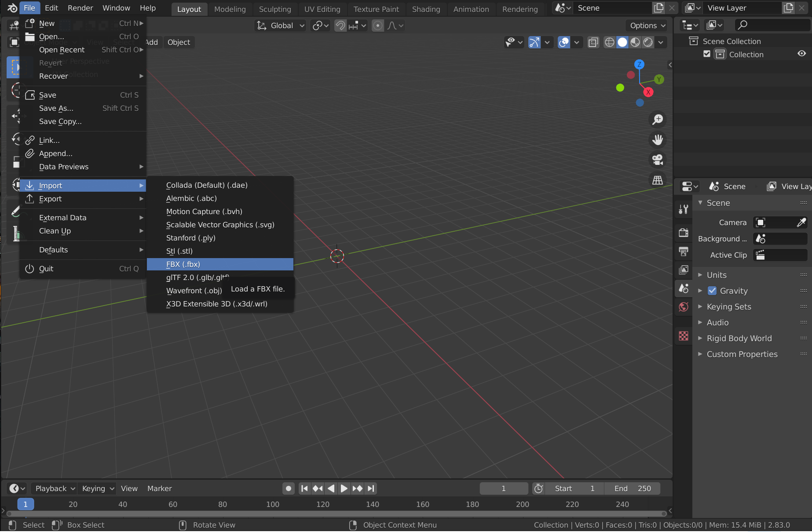Choose Collada (Default) (.dae) import
The width and height of the screenshot is (812, 532).
pos(220,185)
